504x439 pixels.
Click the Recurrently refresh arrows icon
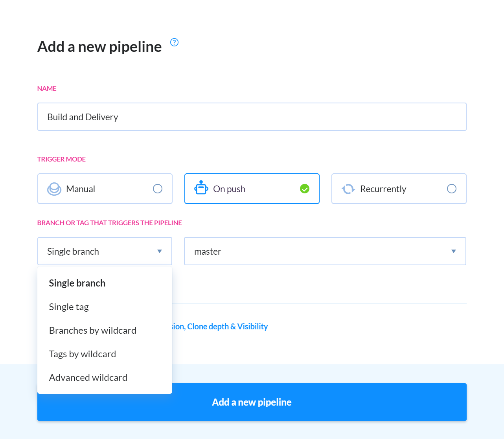pos(348,189)
